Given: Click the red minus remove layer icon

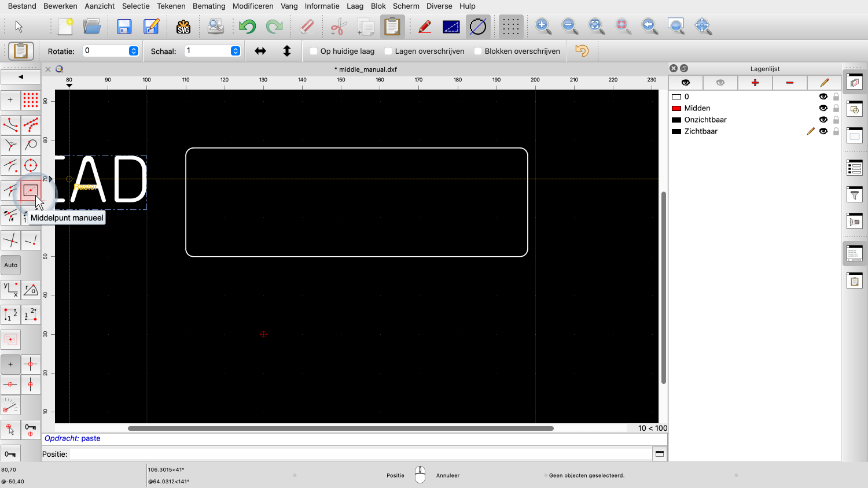Looking at the screenshot, I should point(789,83).
